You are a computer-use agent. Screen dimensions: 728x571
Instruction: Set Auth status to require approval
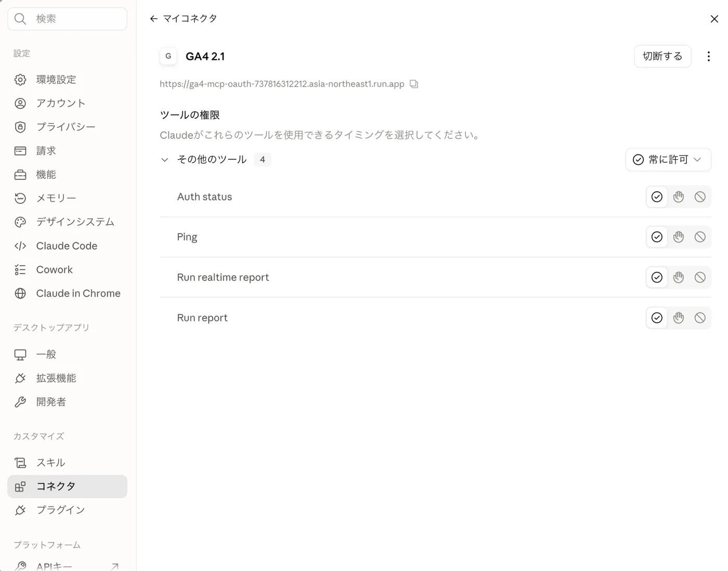679,197
